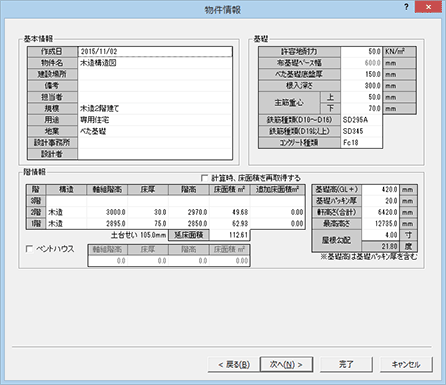Click the 延床面積 header cell
Image resolution: width=446 pixels, height=385 pixels.
(x=189, y=235)
